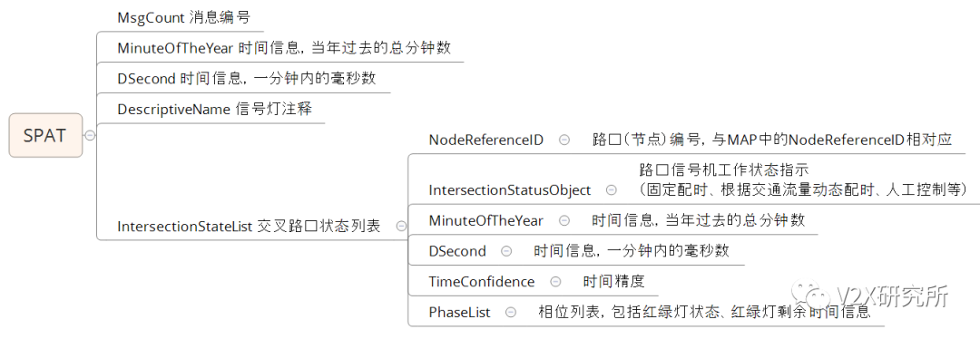The height and width of the screenshot is (339, 980).
Task: Collapse the SPAT root node
Action: coord(90,135)
